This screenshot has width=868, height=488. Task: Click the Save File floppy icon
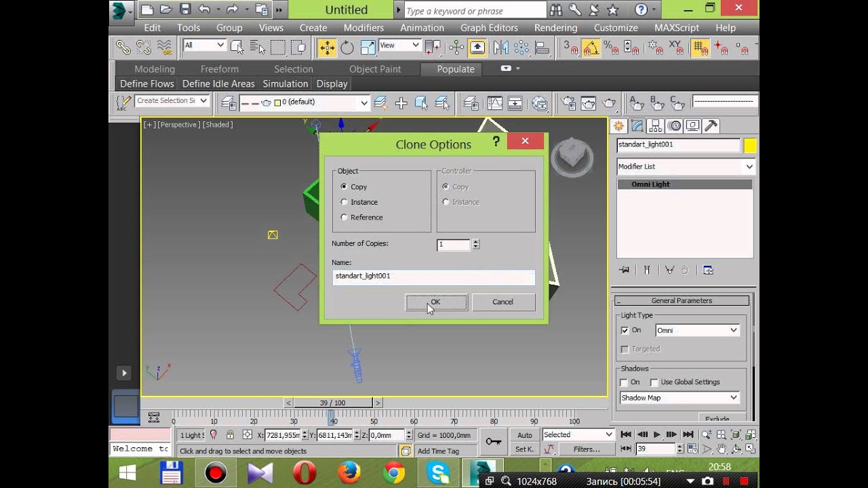click(x=185, y=10)
